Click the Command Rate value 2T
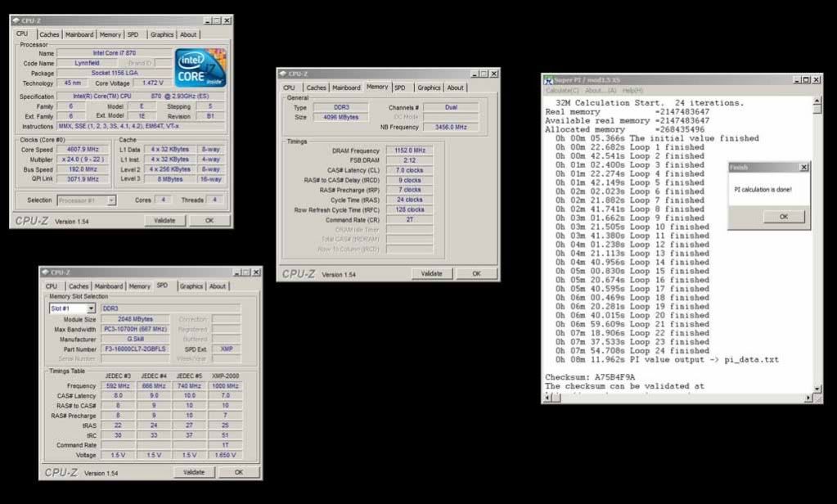 [409, 219]
